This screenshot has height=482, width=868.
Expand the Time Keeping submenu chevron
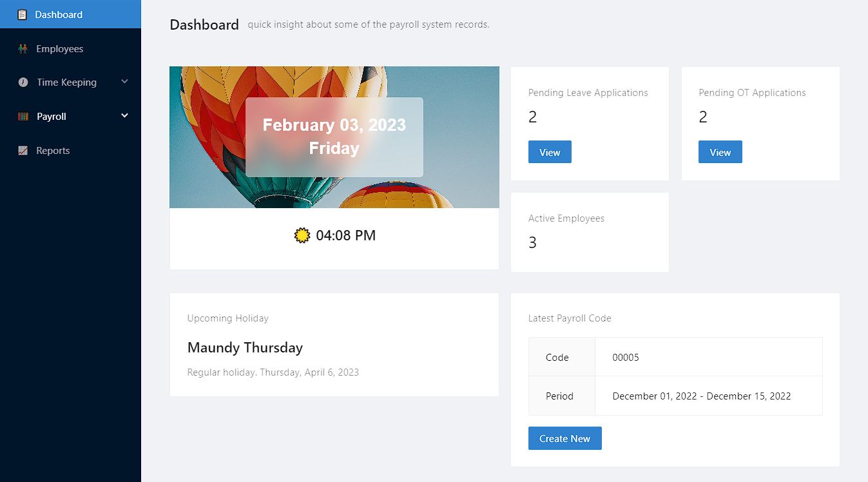point(125,82)
